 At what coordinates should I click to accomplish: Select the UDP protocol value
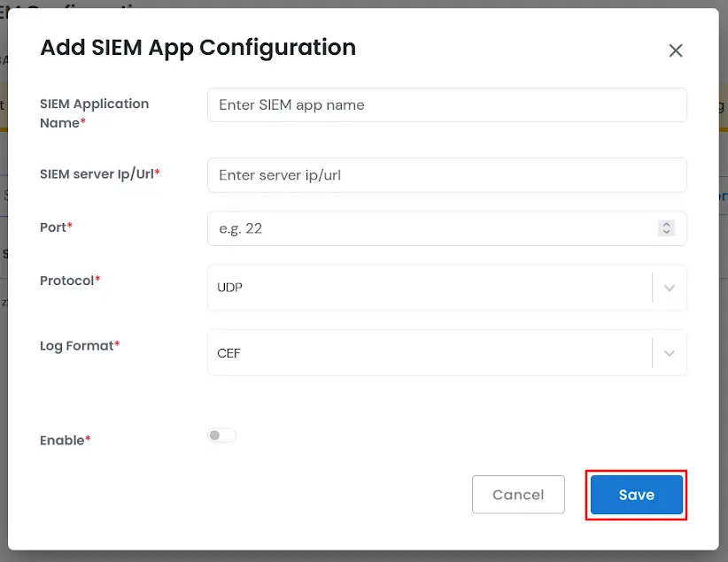(229, 288)
